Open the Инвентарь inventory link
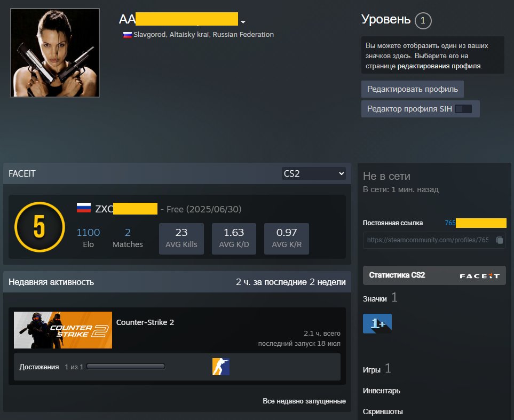The image size is (514, 420). (382, 391)
